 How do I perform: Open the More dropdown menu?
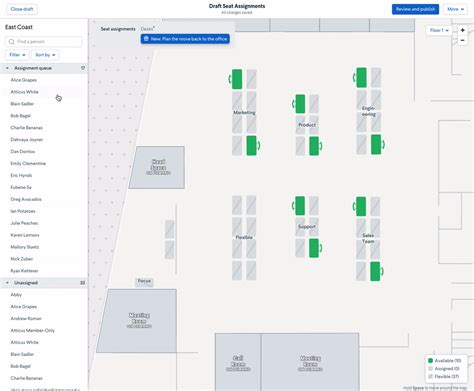tap(455, 9)
